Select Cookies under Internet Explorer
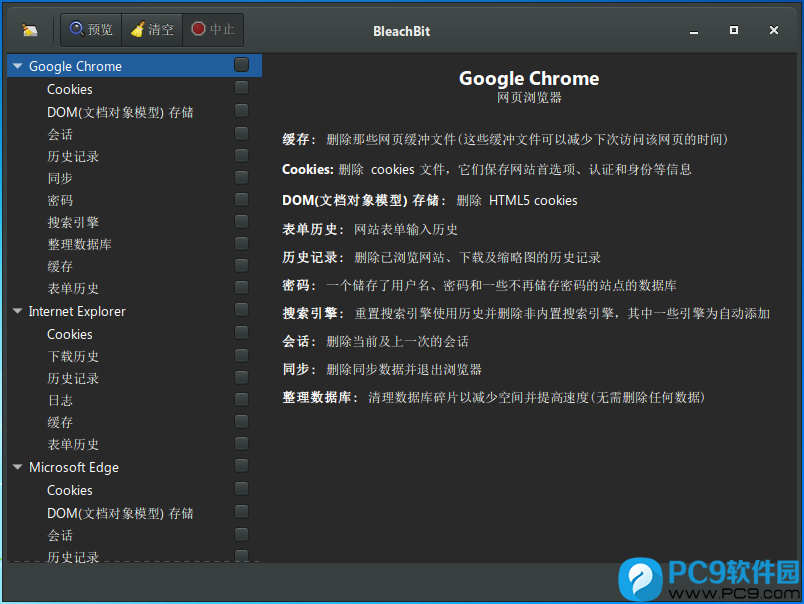 70,334
